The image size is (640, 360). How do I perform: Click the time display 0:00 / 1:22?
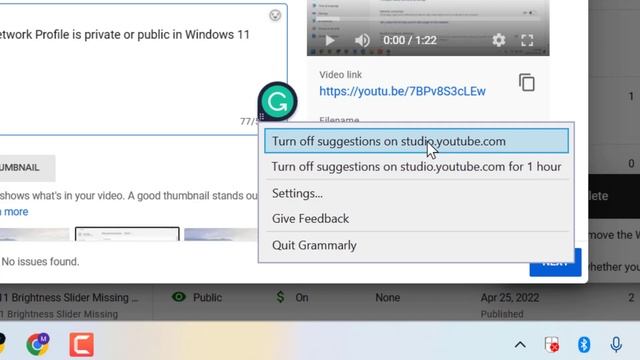[x=410, y=40]
